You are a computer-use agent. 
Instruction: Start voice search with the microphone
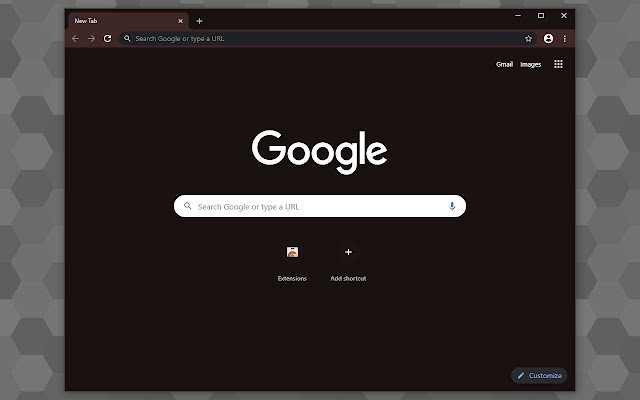452,206
